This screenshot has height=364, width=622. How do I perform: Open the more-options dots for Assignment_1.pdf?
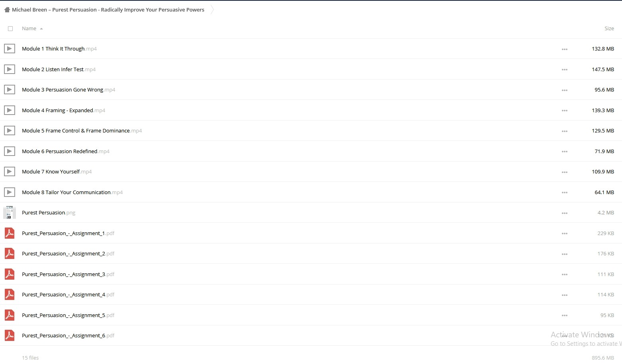pos(565,234)
